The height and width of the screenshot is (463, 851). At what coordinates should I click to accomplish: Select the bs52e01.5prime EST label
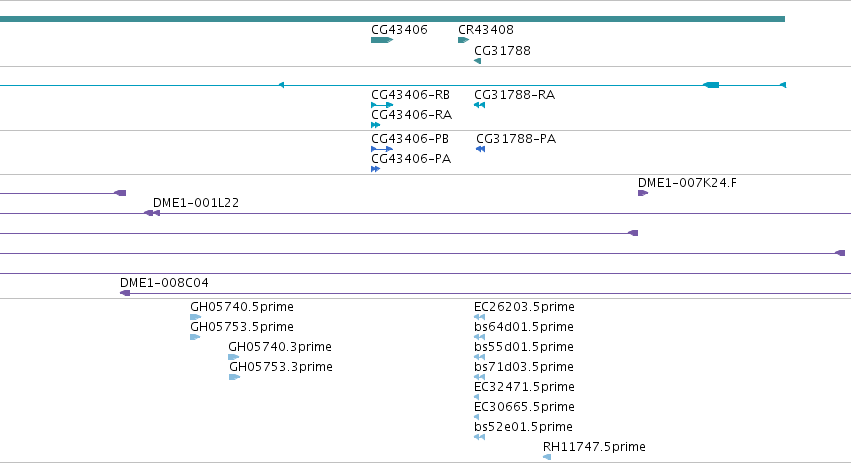tap(523, 427)
